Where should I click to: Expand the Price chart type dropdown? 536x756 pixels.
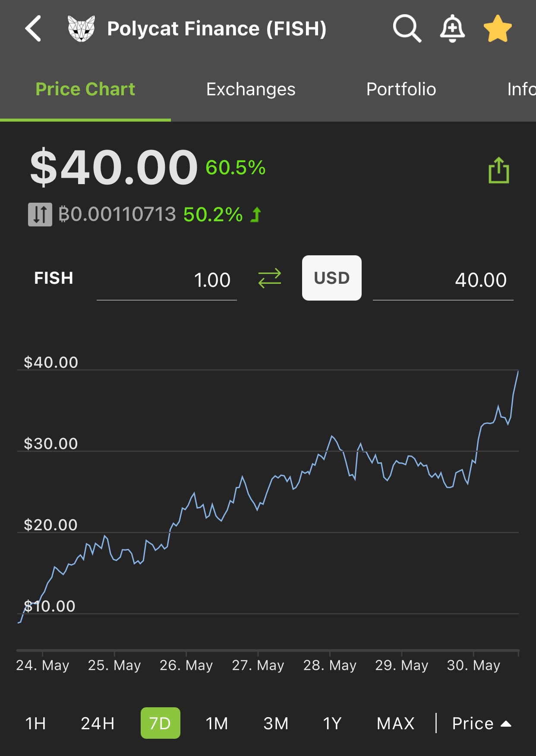click(481, 723)
